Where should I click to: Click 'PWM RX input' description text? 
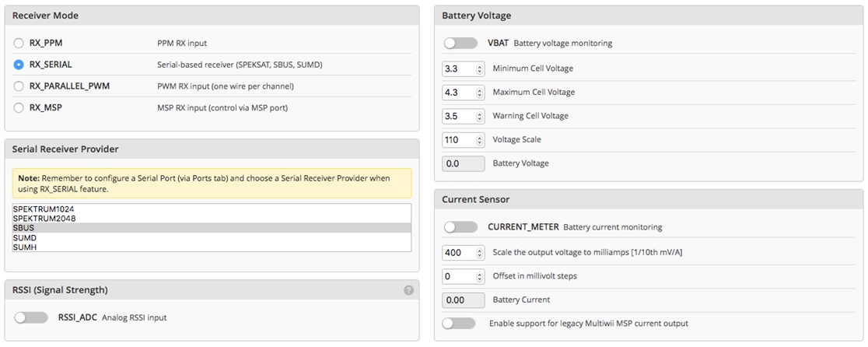pos(226,86)
